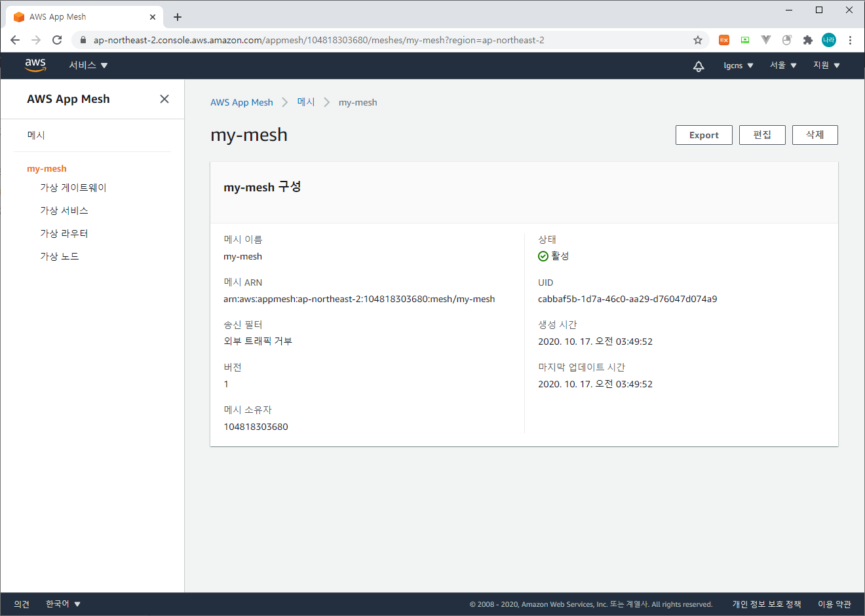Open the notifications bell icon
The height and width of the screenshot is (616, 865).
[x=699, y=66]
